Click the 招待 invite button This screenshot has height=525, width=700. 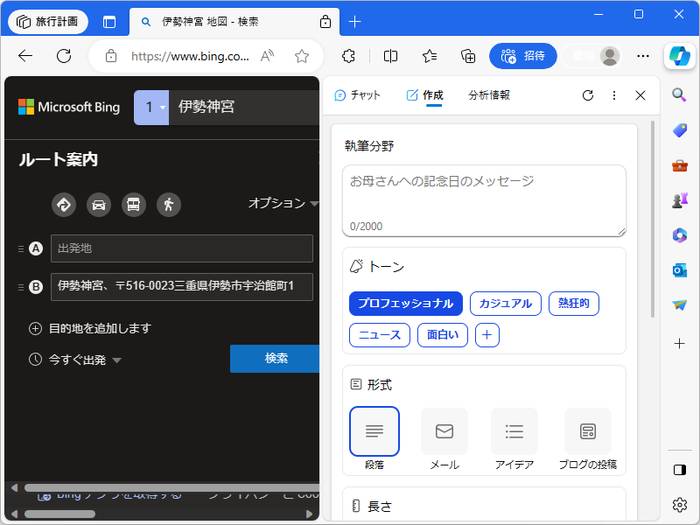pyautogui.click(x=523, y=56)
